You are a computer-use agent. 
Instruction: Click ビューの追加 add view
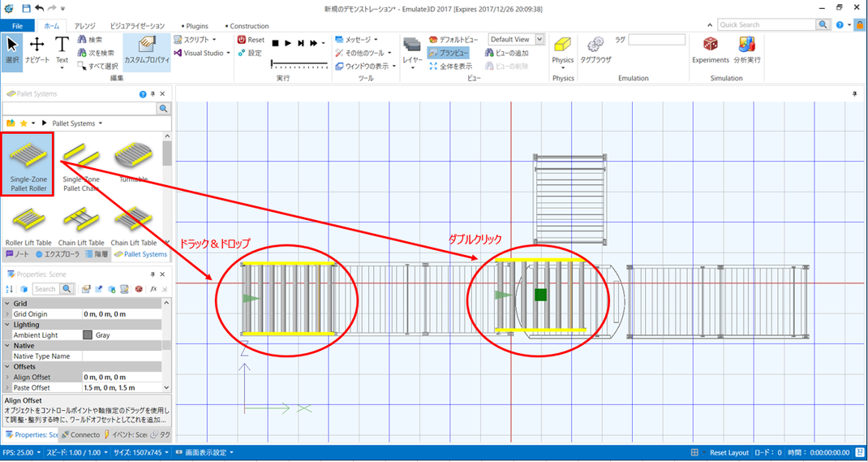tap(507, 53)
